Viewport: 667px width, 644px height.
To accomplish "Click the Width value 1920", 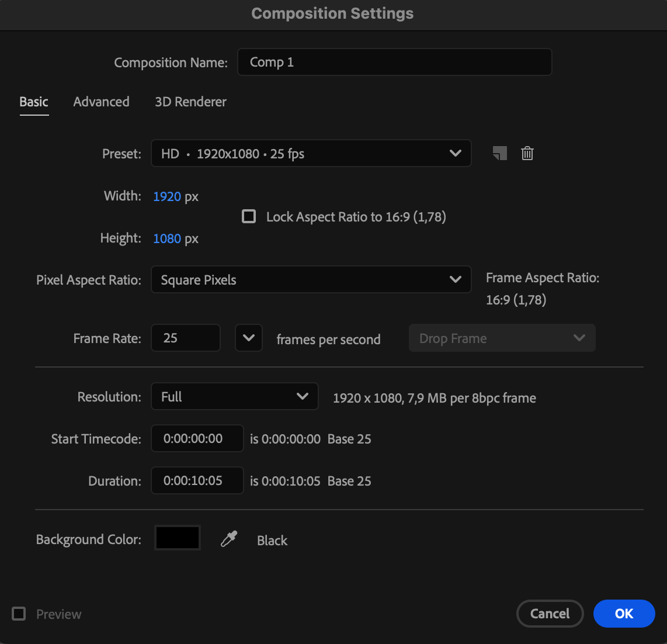I will click(167, 196).
